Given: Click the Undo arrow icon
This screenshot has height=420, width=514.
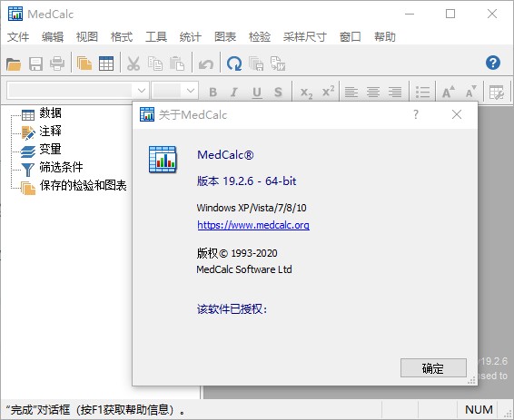Looking at the screenshot, I should (206, 64).
